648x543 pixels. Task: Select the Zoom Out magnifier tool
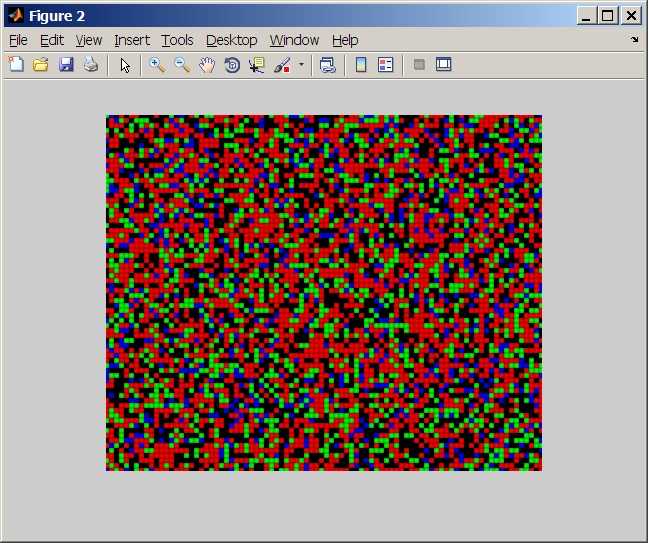tap(182, 65)
